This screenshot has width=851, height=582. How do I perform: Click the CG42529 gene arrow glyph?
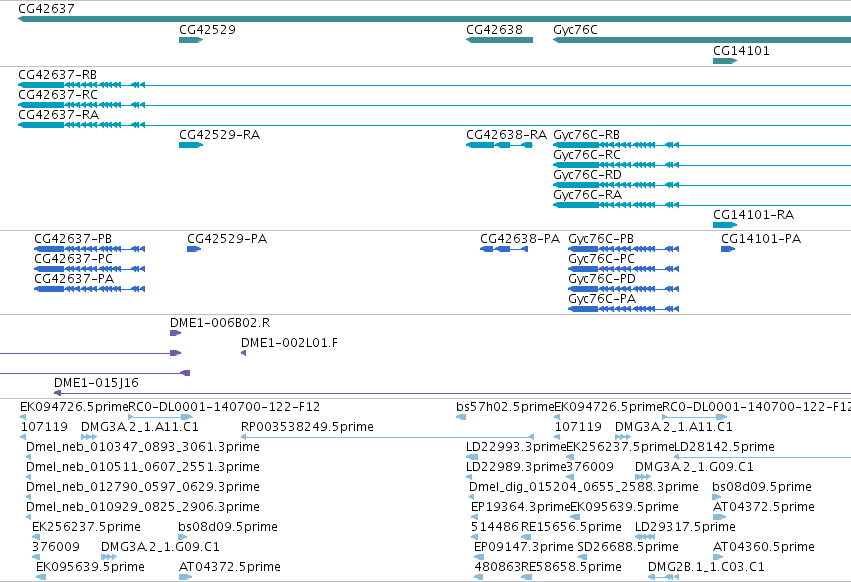191,40
